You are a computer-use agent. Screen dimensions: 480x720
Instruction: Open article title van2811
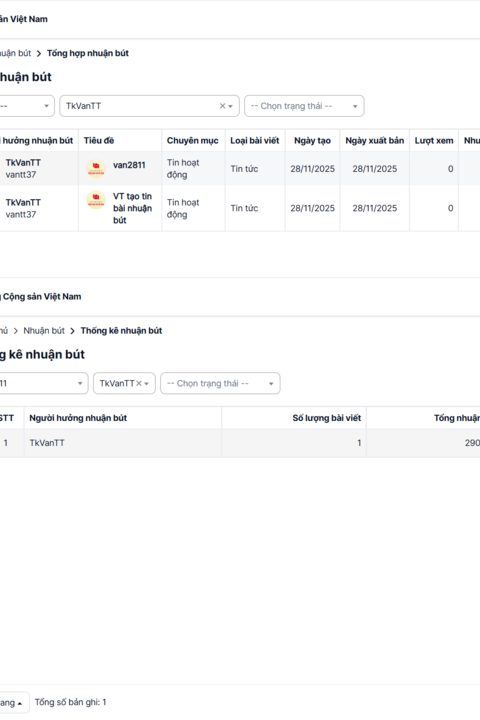point(129,165)
